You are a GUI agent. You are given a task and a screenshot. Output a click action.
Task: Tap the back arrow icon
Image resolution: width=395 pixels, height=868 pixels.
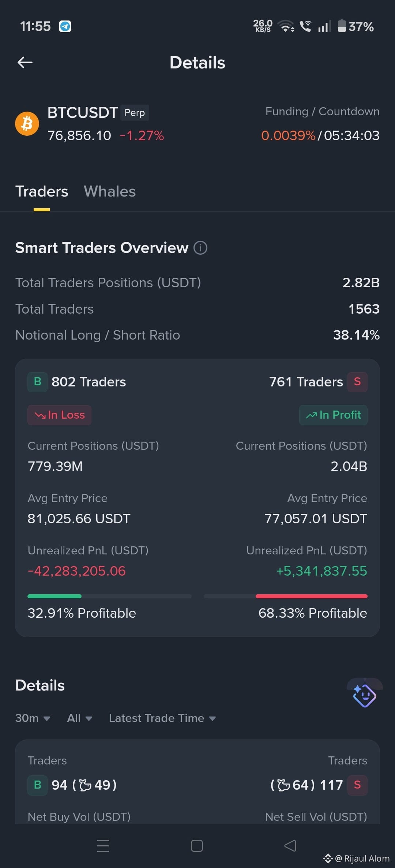(25, 63)
